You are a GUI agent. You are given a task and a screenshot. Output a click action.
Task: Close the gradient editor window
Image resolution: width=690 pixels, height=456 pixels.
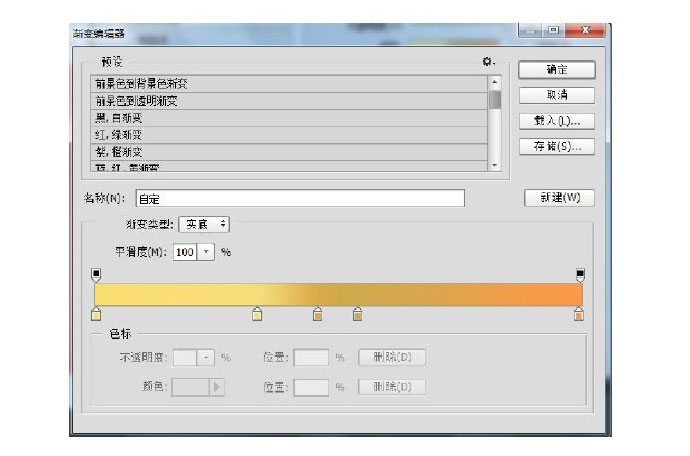[585, 30]
